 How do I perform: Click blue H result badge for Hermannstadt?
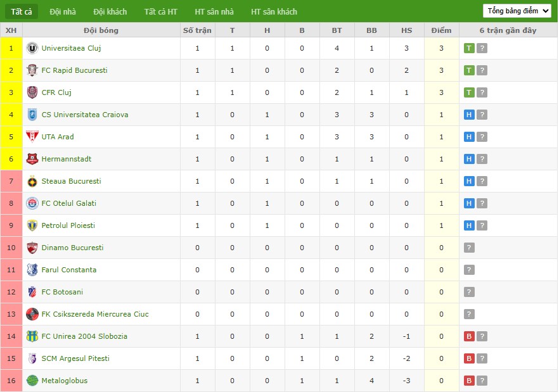pyautogui.click(x=469, y=159)
